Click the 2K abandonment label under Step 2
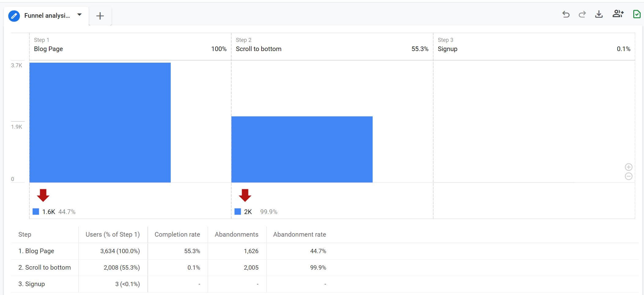The image size is (644, 295). (248, 212)
